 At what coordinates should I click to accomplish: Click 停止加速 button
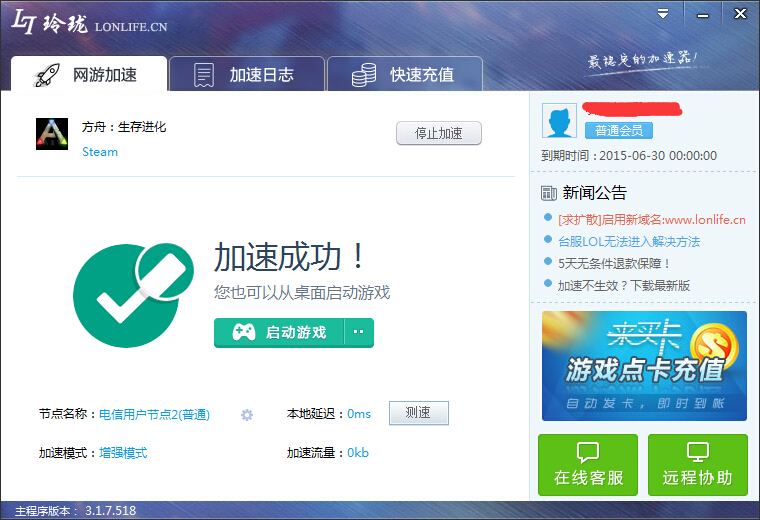439,133
